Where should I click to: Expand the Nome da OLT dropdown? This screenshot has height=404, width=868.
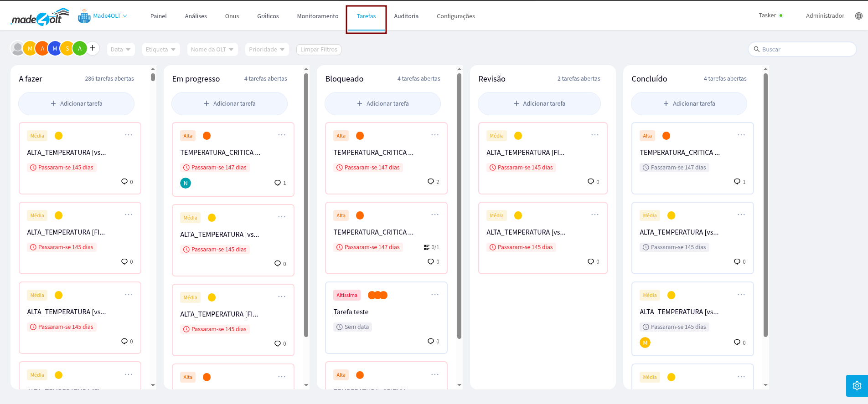tap(212, 49)
